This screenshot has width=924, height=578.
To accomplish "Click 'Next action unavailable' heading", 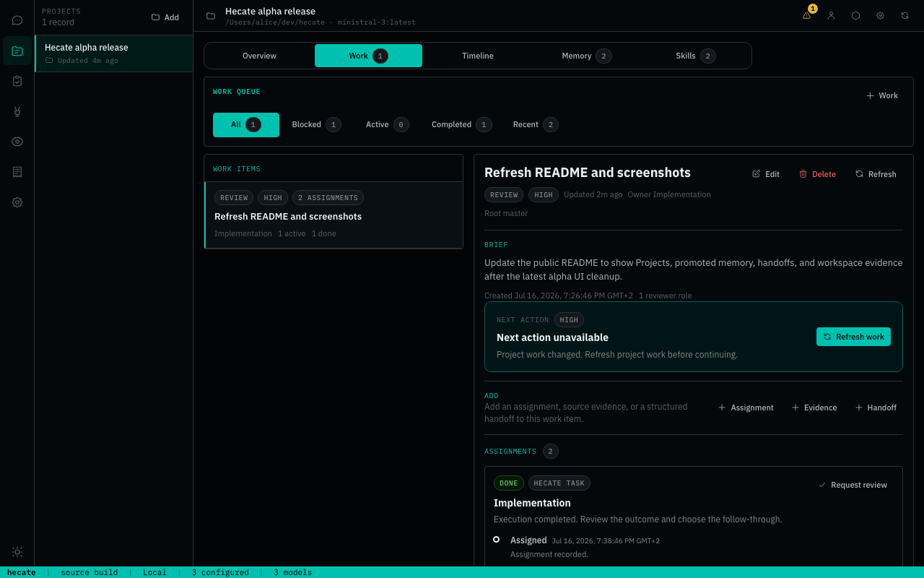I will [552, 337].
